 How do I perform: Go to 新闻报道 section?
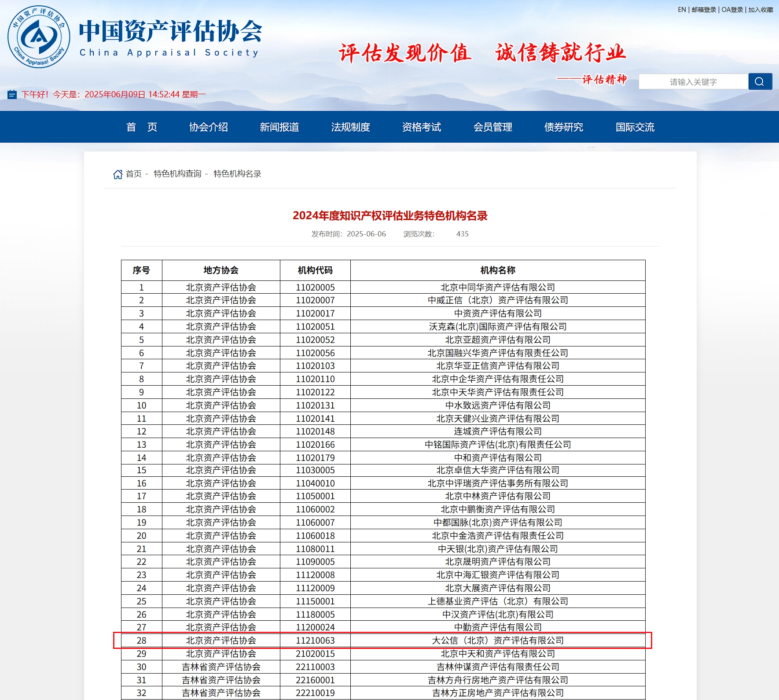279,127
